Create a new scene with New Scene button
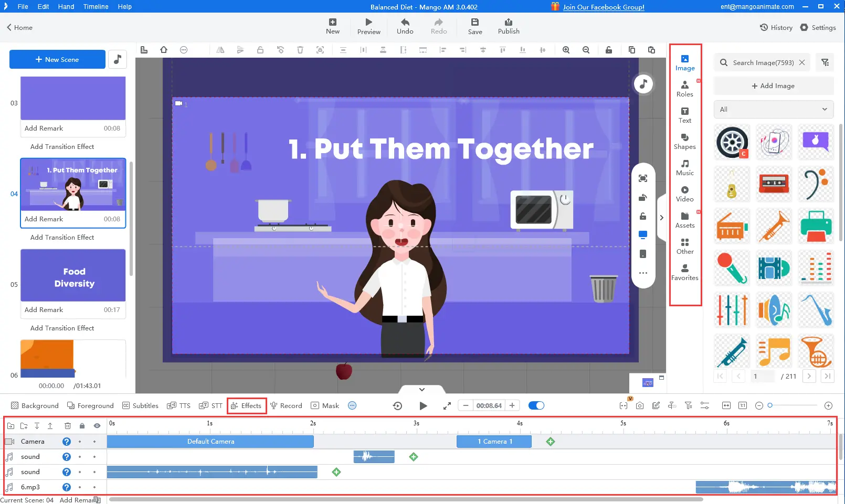The height and width of the screenshot is (504, 845). click(x=57, y=59)
